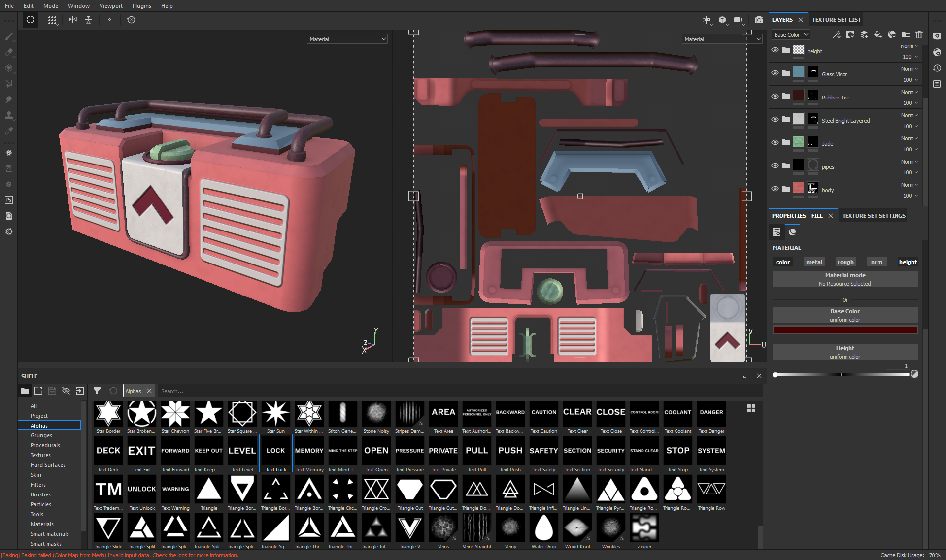The height and width of the screenshot is (560, 946).
Task: Open Display settings icon on right sidebar
Action: pyautogui.click(x=937, y=36)
